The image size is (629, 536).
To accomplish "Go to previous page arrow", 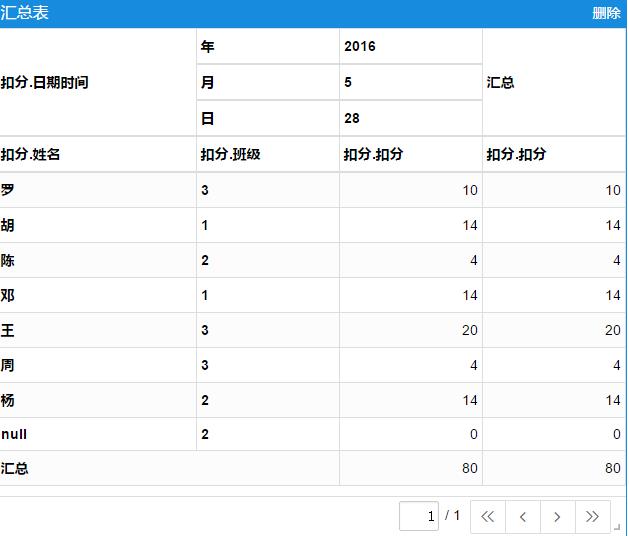I will [x=523, y=516].
